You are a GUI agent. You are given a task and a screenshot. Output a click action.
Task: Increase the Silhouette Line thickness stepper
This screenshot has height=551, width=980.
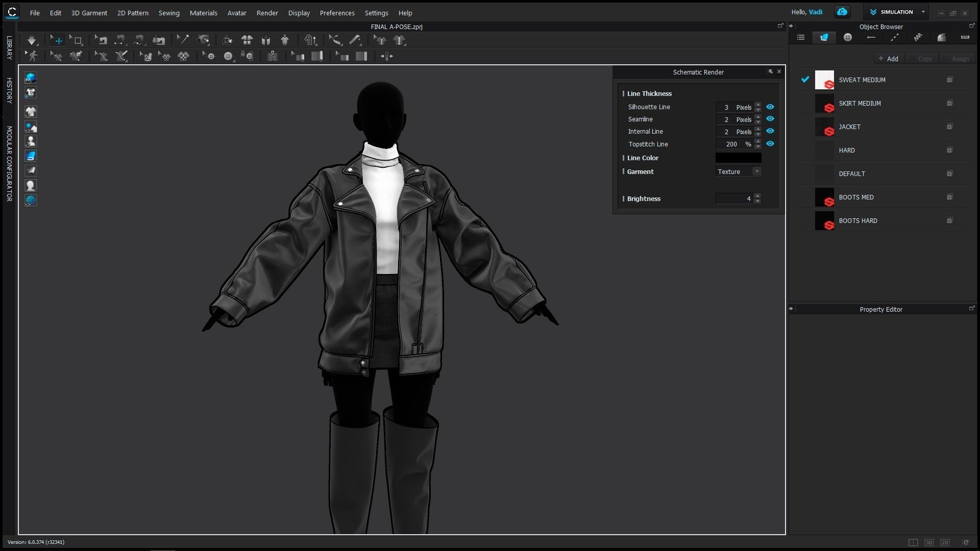[x=758, y=105]
